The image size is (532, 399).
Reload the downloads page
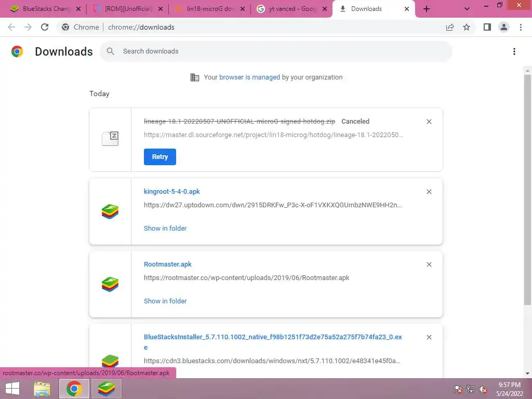45,27
